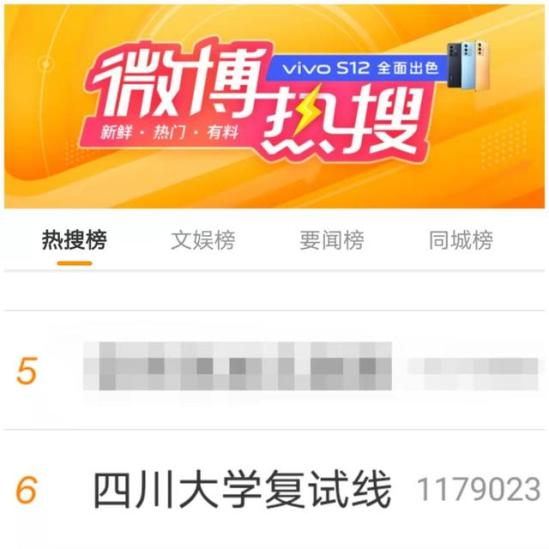The height and width of the screenshot is (549, 549).
Task: Open the 要闻榜 tab
Action: (332, 240)
